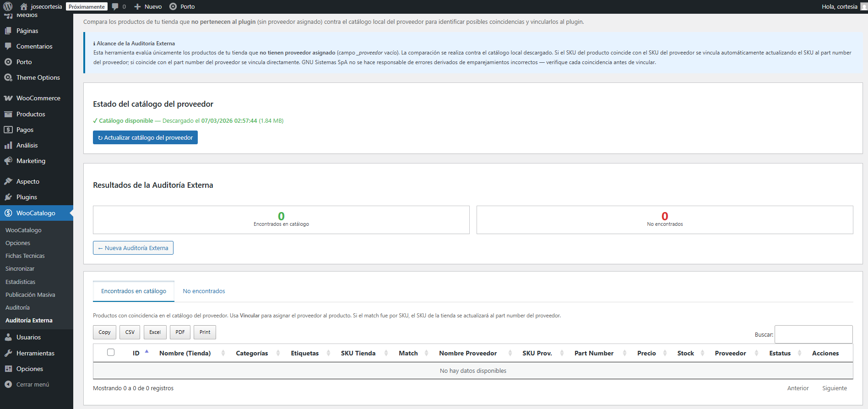The width and height of the screenshot is (868, 409).
Task: Collapse sidebar with Cerrar menú
Action: pyautogui.click(x=33, y=384)
